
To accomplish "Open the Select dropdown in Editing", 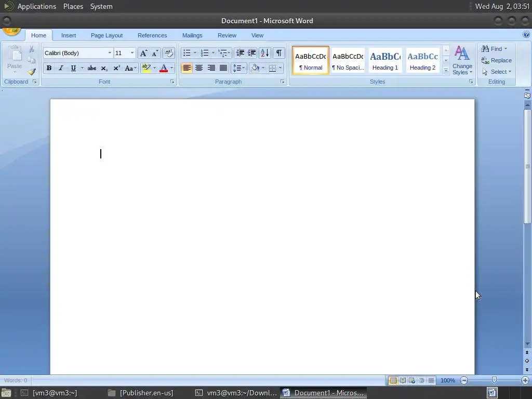I will (x=497, y=72).
